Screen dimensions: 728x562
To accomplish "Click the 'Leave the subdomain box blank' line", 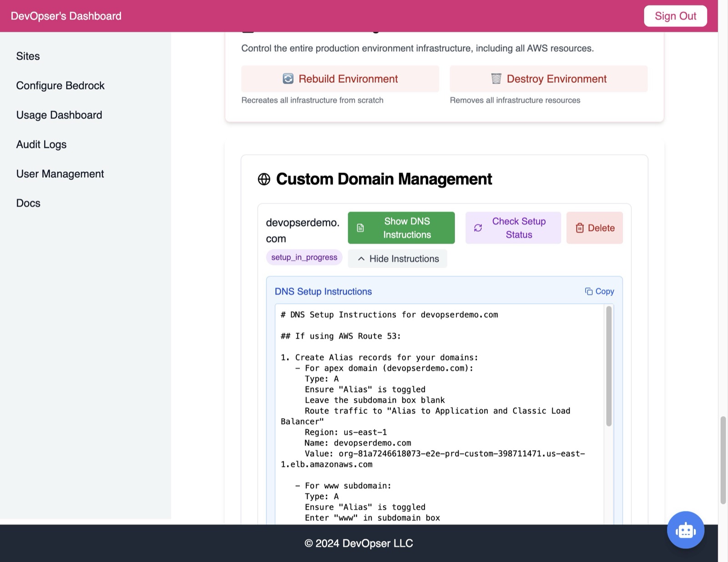I will (x=374, y=400).
